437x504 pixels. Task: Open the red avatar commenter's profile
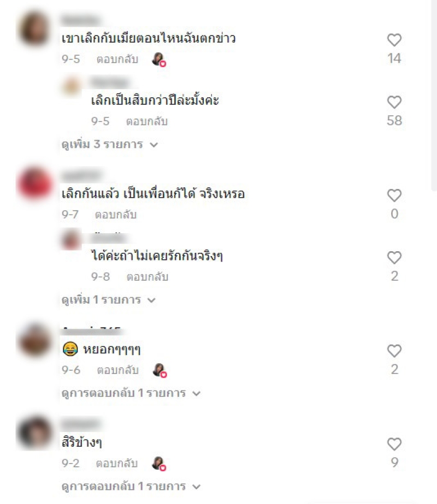[x=35, y=183]
